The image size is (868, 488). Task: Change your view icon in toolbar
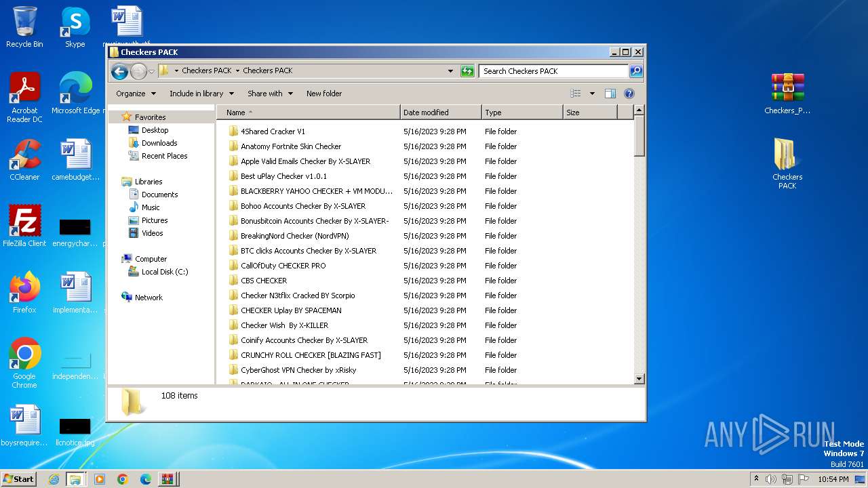(x=576, y=94)
